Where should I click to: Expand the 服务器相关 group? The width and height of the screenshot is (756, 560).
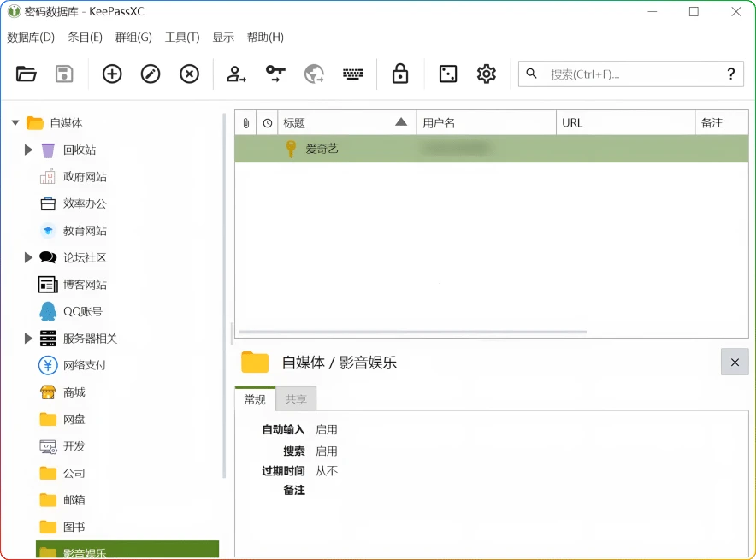[28, 338]
